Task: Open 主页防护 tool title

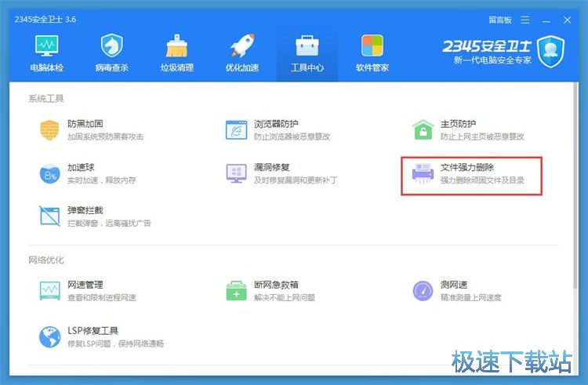Action: click(x=458, y=124)
